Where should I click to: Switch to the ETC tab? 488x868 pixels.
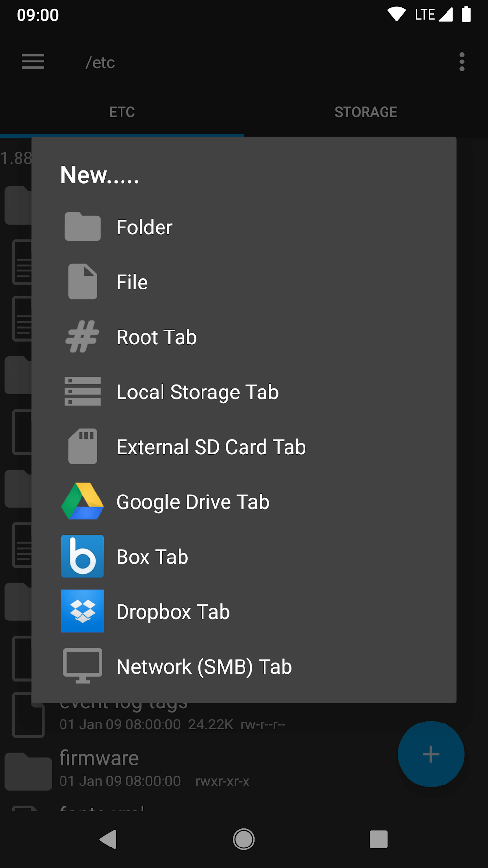tap(122, 112)
